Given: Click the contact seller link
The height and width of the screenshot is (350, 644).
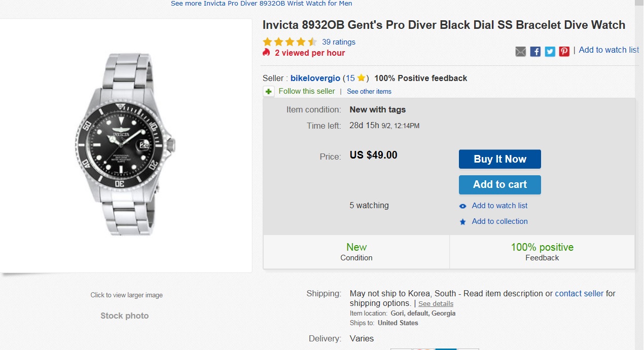Looking at the screenshot, I should tap(579, 293).
